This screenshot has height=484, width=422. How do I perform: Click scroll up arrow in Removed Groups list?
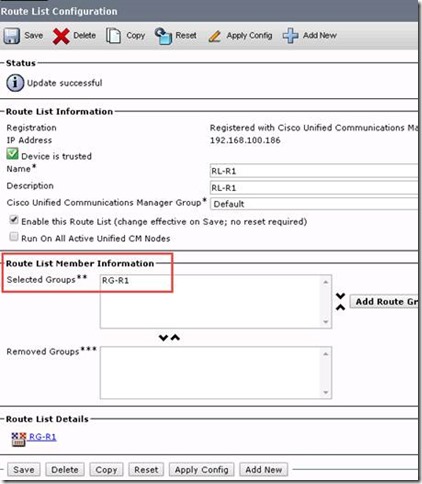point(326,354)
